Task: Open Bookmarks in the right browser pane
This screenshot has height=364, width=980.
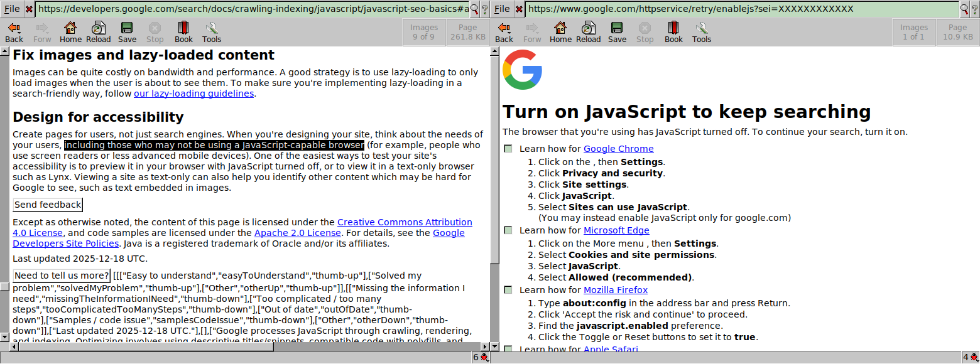Action: 673,33
